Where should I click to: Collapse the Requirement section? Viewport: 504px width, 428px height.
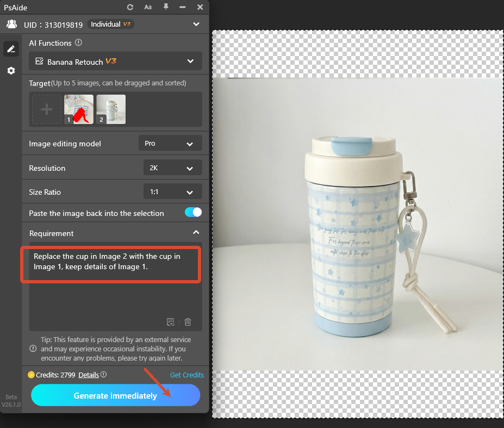(196, 232)
